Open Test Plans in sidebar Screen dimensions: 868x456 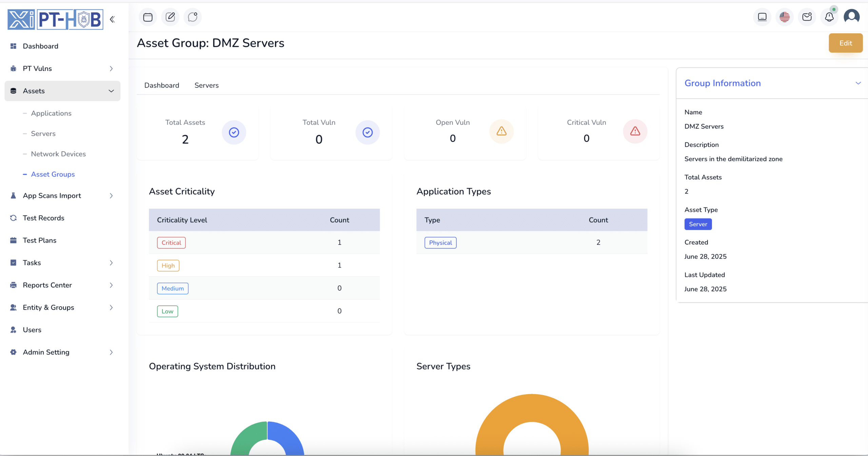pyautogui.click(x=40, y=241)
